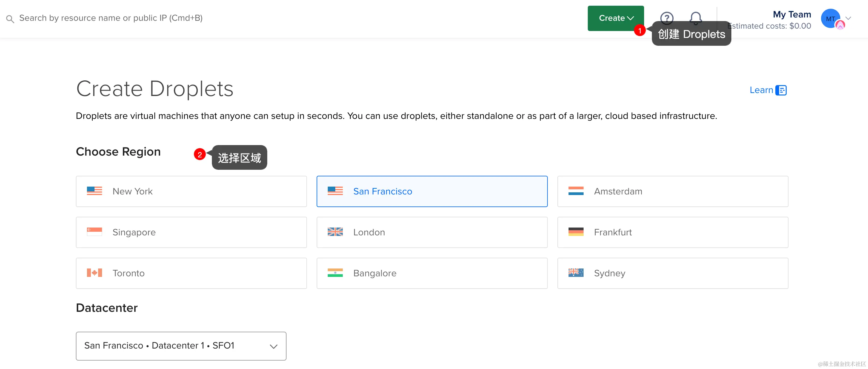Click the My Team name
The width and height of the screenshot is (868, 369).
(792, 14)
